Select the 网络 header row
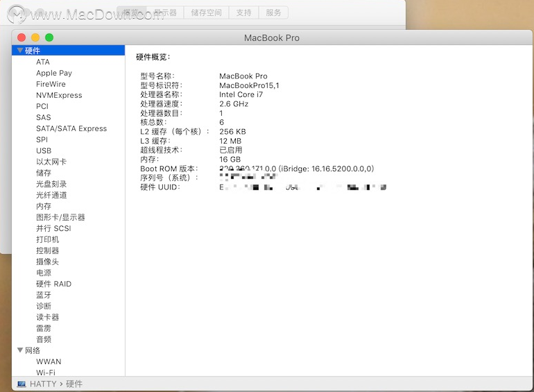534x392 pixels. pos(68,350)
